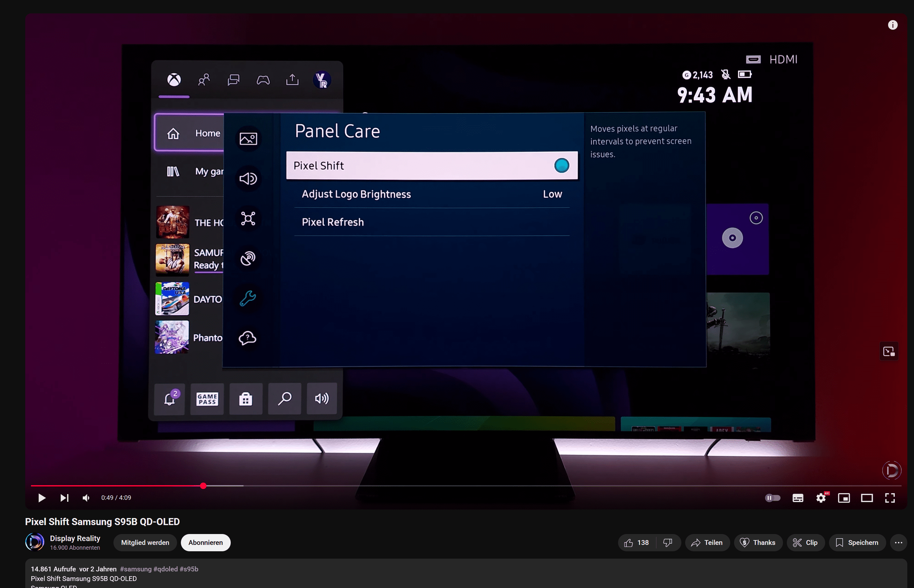The image size is (914, 588).
Task: Click 14.861 Aufrufe view count text
Action: [x=53, y=569]
